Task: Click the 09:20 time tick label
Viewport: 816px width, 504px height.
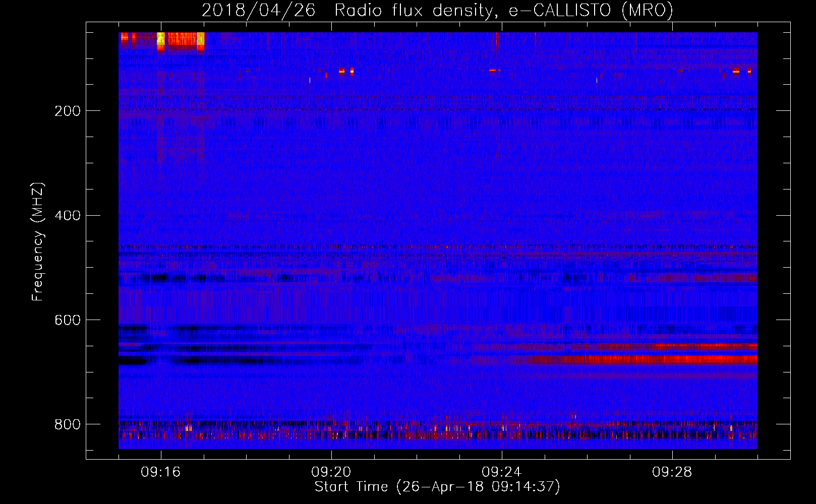Action: tap(331, 472)
